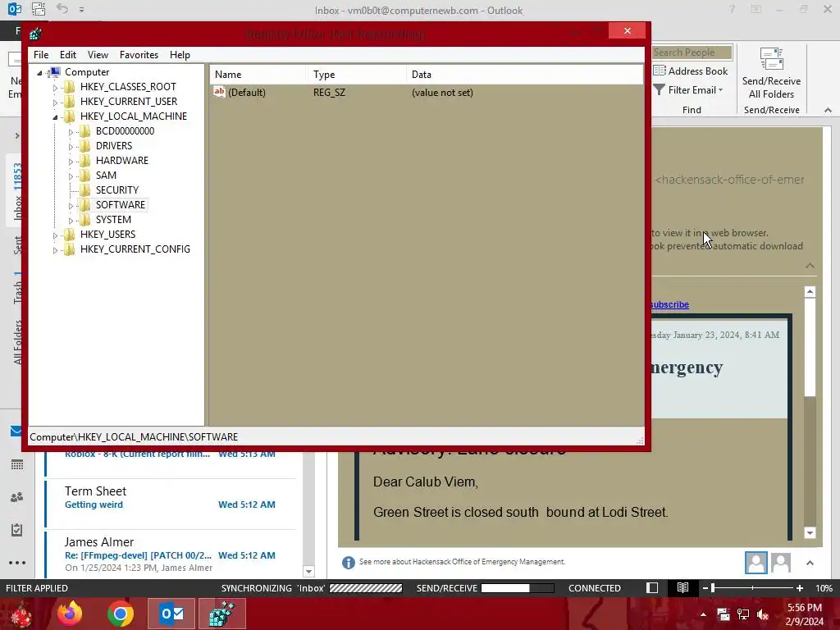Switch to Mail view icon
840x630 pixels.
16,431
